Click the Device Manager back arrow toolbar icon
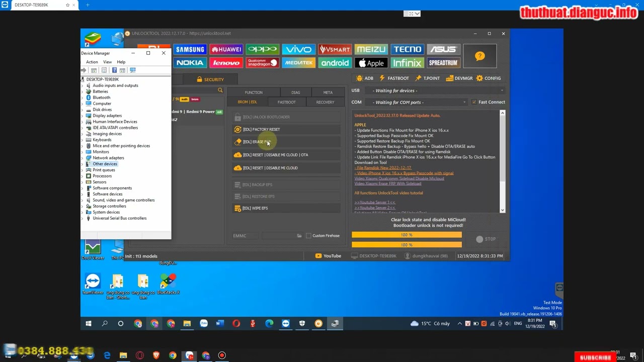The height and width of the screenshot is (362, 644). pos(84,70)
